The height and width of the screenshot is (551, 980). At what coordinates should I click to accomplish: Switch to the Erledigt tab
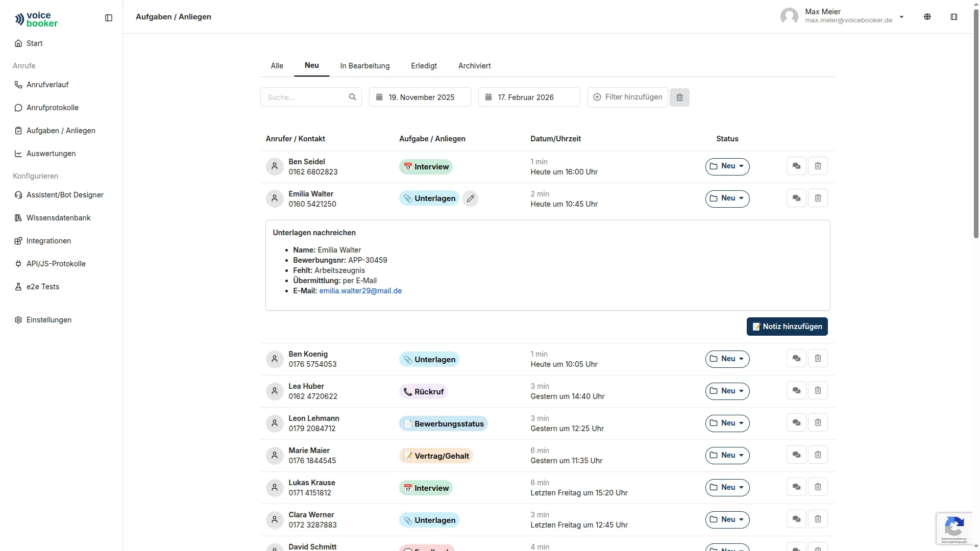(423, 66)
